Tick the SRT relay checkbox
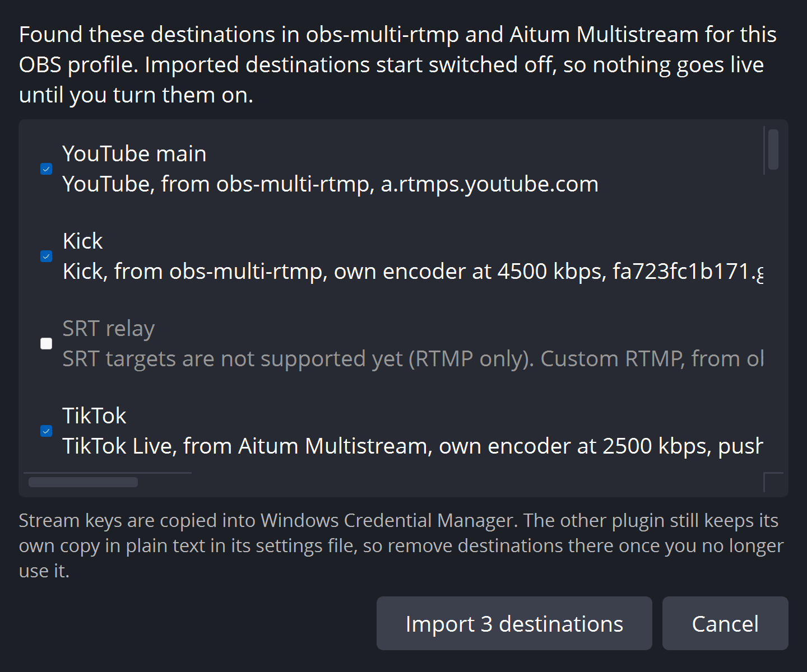The image size is (807, 672). (x=47, y=343)
